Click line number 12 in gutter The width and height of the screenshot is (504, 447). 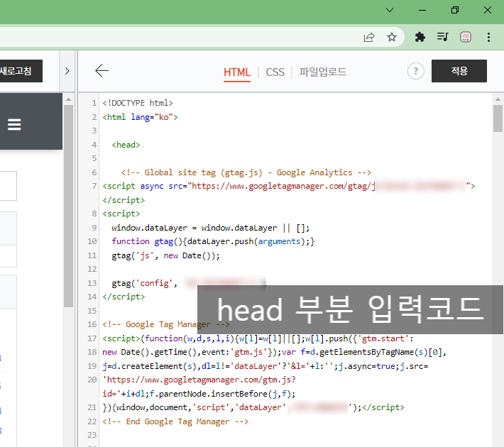tap(92, 269)
